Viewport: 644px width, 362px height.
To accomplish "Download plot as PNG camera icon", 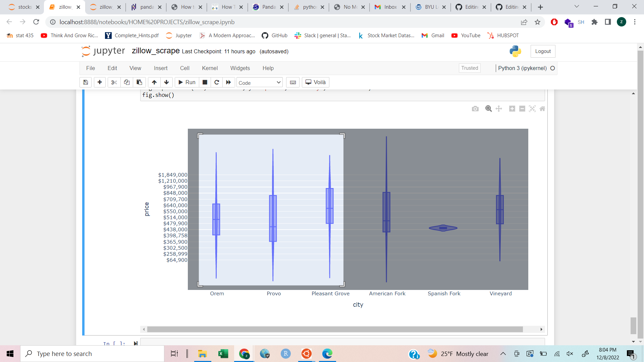I will (x=475, y=109).
